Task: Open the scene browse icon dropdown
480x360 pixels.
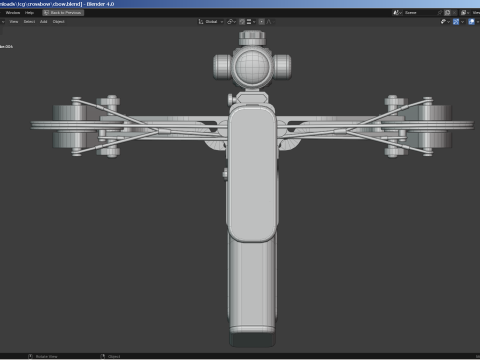Action: (397, 13)
